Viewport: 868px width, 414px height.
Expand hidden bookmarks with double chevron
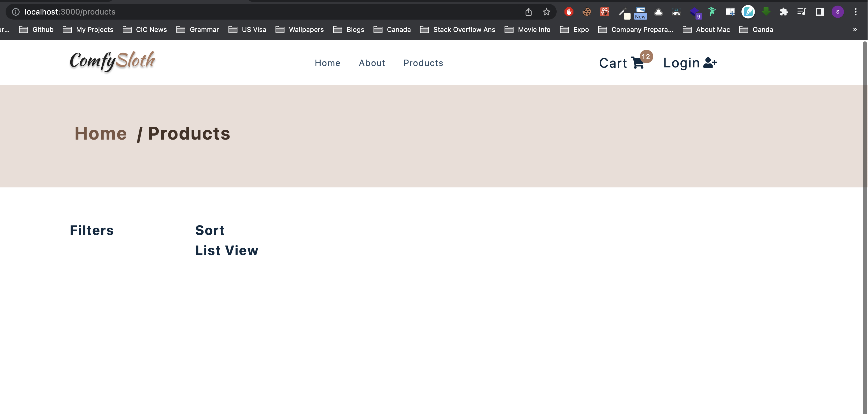(855, 30)
